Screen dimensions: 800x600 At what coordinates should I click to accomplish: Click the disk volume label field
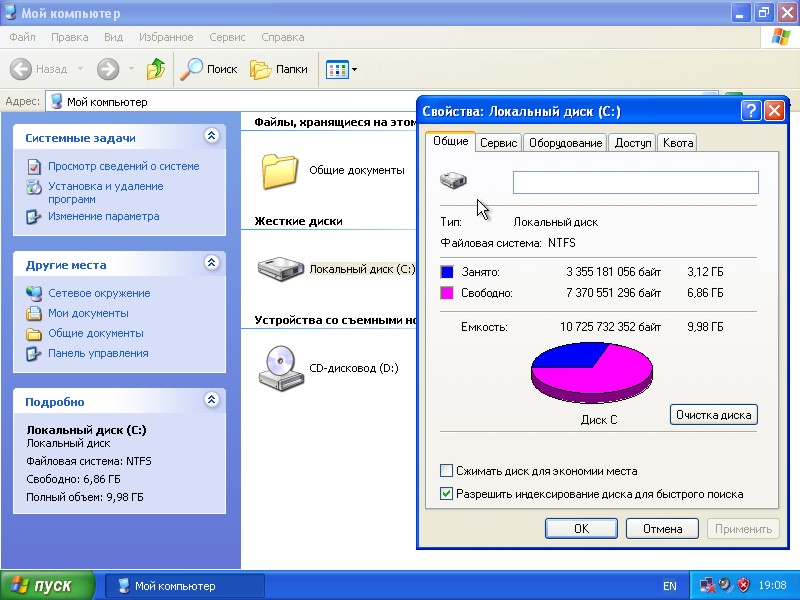pos(635,182)
